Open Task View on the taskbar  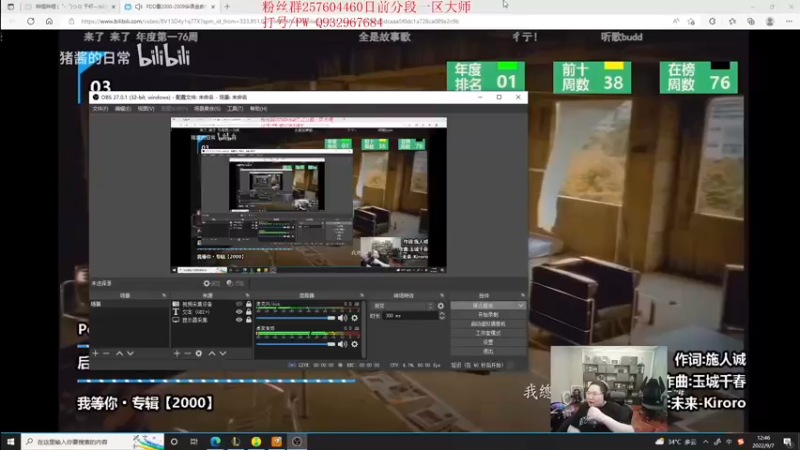tap(194, 441)
